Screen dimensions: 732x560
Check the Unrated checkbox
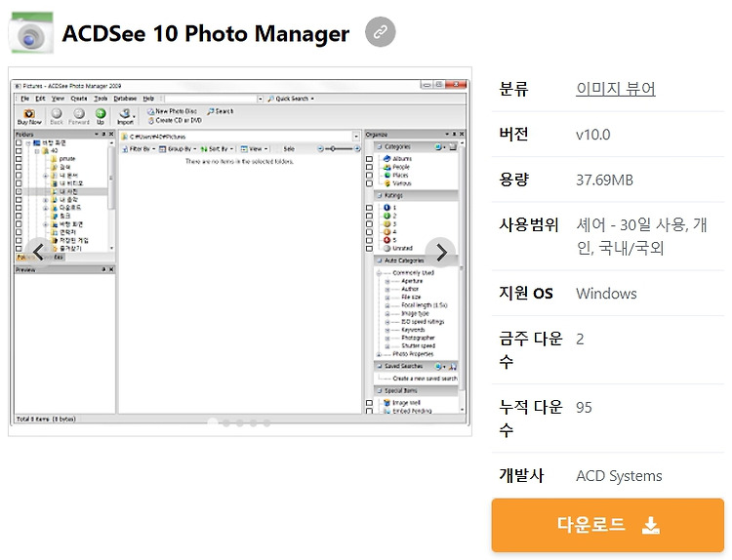coord(369,248)
